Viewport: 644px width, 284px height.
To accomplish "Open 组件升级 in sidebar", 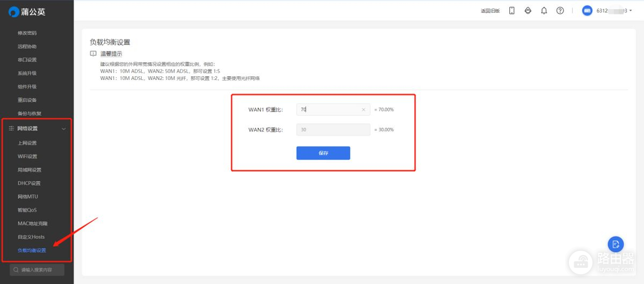I will pyautogui.click(x=27, y=86).
